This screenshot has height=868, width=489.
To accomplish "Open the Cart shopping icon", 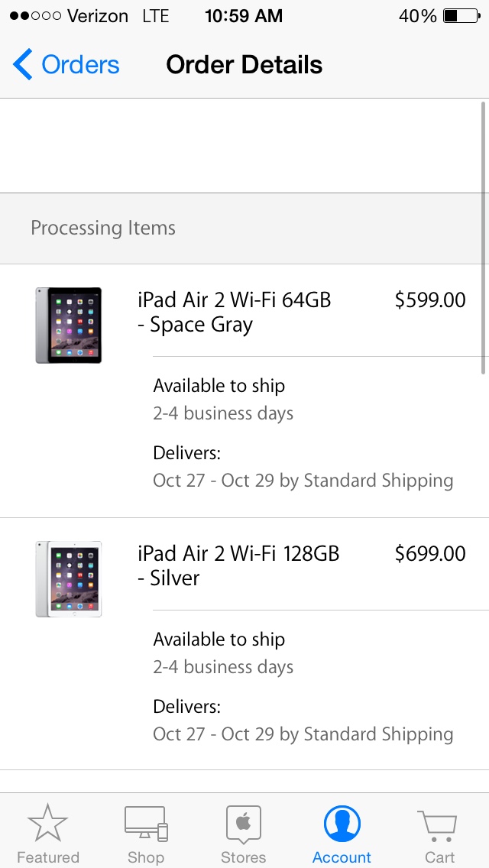I will pos(438,825).
